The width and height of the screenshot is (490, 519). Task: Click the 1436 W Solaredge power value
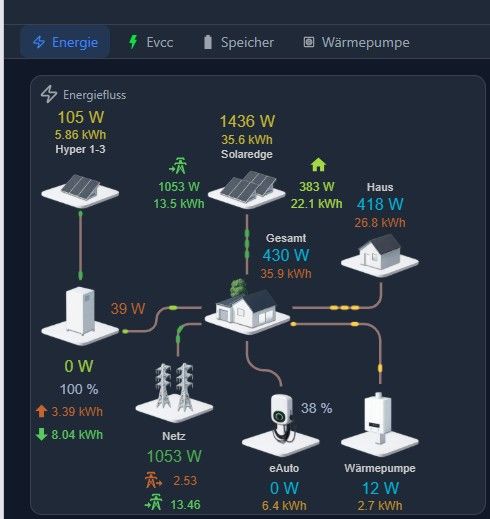247,121
